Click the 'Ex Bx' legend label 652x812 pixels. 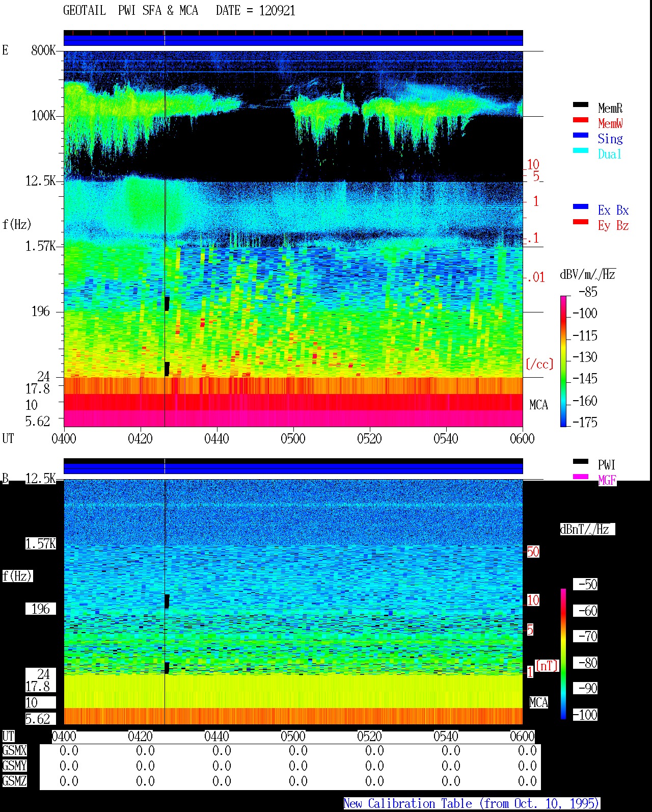coord(613,210)
